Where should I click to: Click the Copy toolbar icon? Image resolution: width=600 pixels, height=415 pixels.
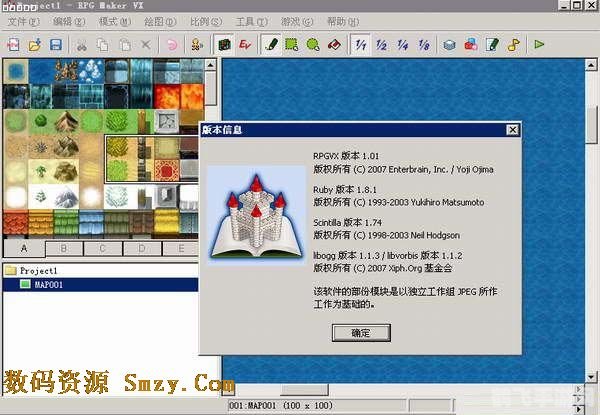pyautogui.click(x=103, y=45)
